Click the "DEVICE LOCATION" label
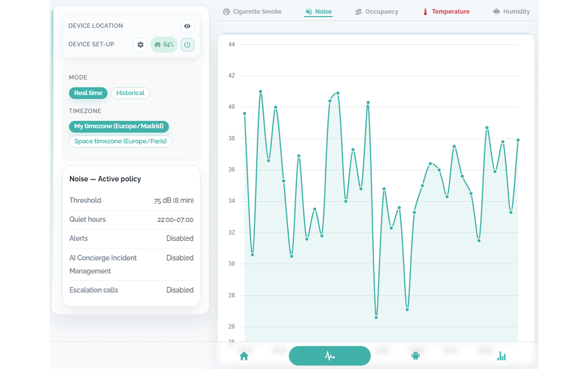588x369 pixels. pyautogui.click(x=96, y=26)
